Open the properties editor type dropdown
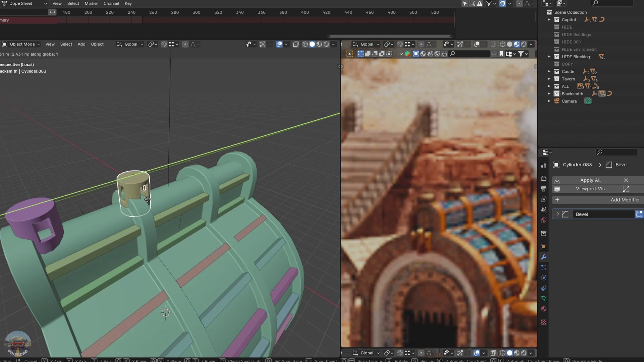The height and width of the screenshot is (362, 644). [547, 152]
